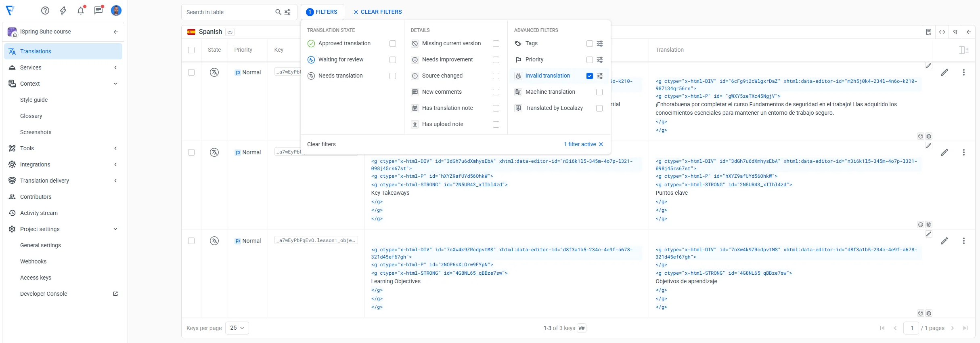
Task: Check the Needs improvement filter
Action: tap(496, 60)
